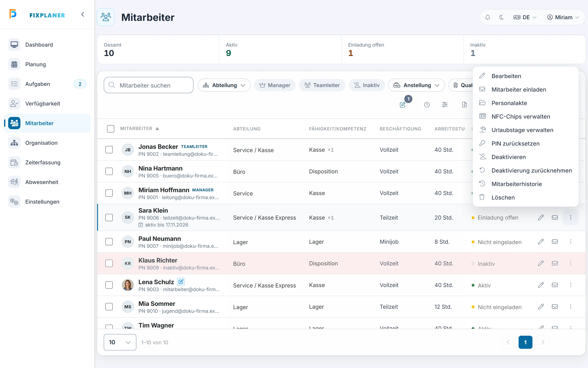Click the pencil edit icon for Lena Schulz
Screen dimensions: 588x368
[541, 285]
